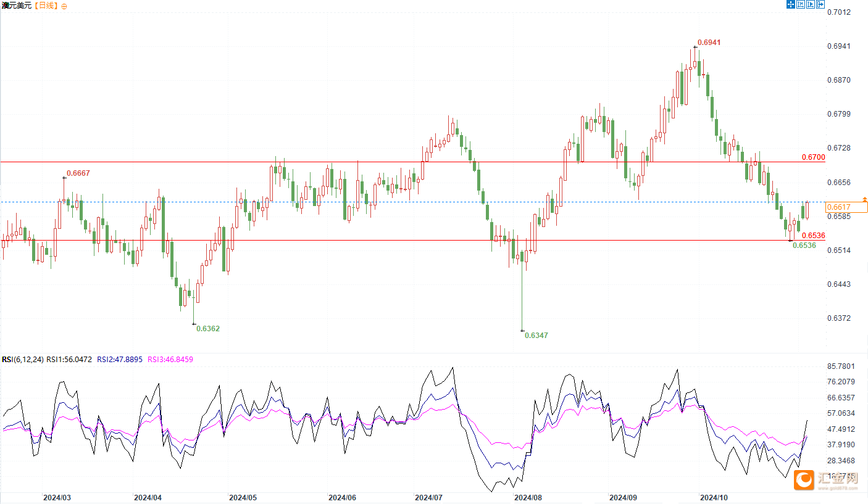Click the 0.6941 high label beside the peak candle
Image resolution: width=868 pixels, height=504 pixels.
click(709, 43)
